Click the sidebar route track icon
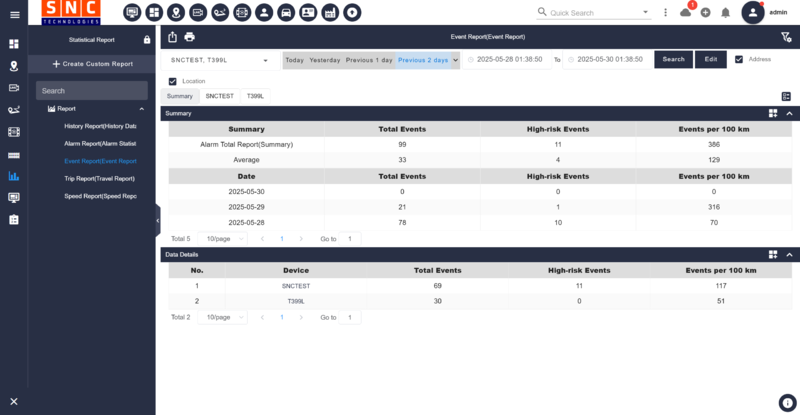 pos(14,110)
